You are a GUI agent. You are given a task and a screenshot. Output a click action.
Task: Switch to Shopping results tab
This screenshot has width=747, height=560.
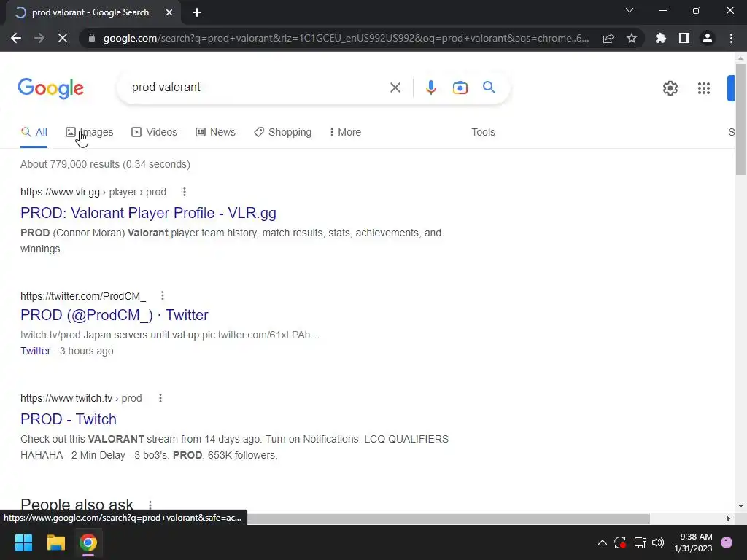282,132
